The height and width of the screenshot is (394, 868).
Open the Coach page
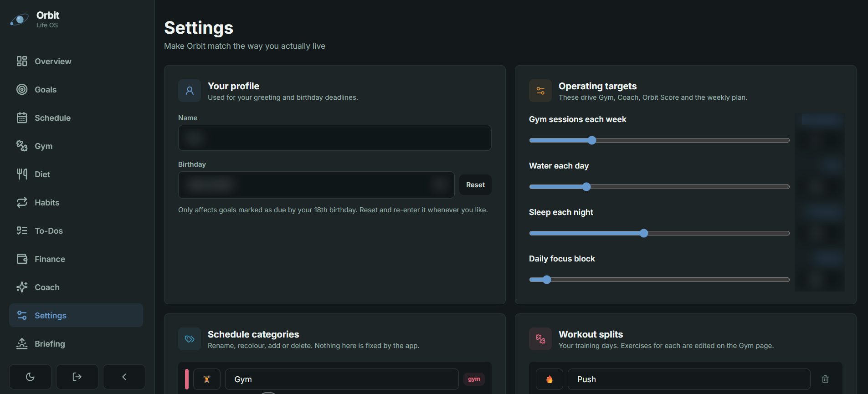76,287
